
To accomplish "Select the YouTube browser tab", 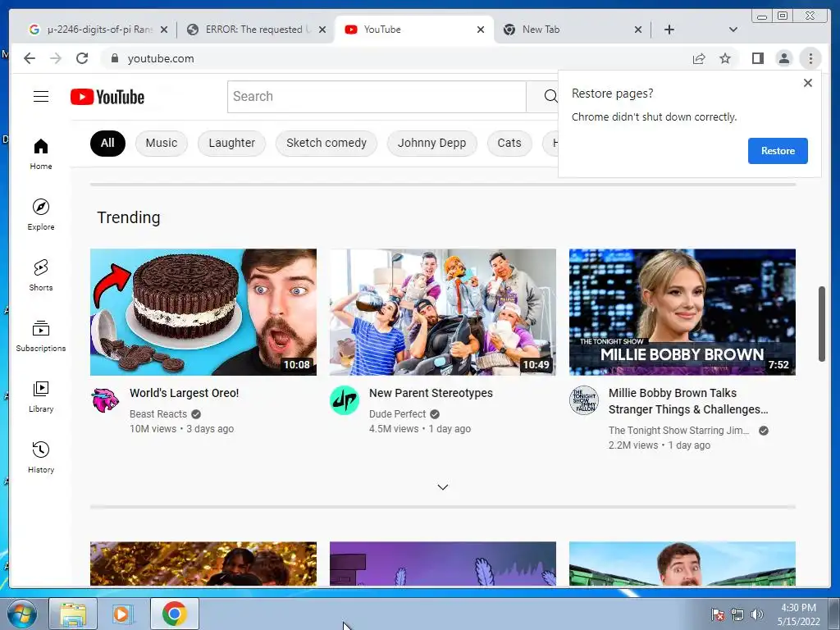I will [412, 30].
